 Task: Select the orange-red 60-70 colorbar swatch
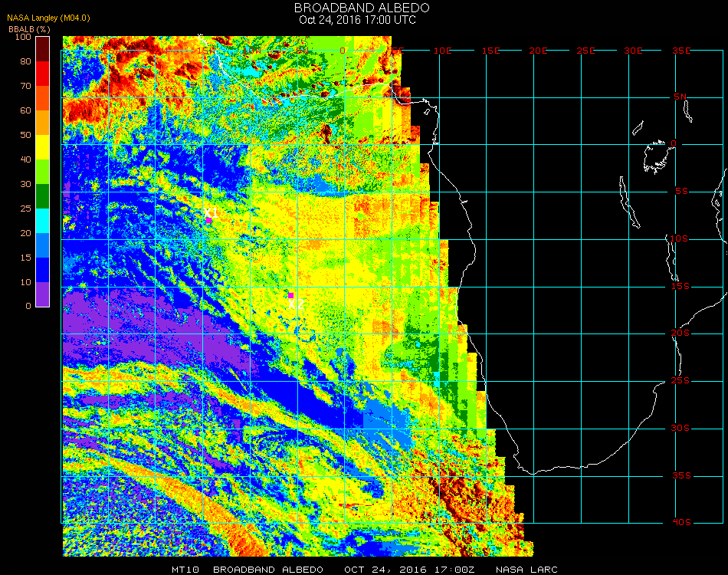point(43,98)
